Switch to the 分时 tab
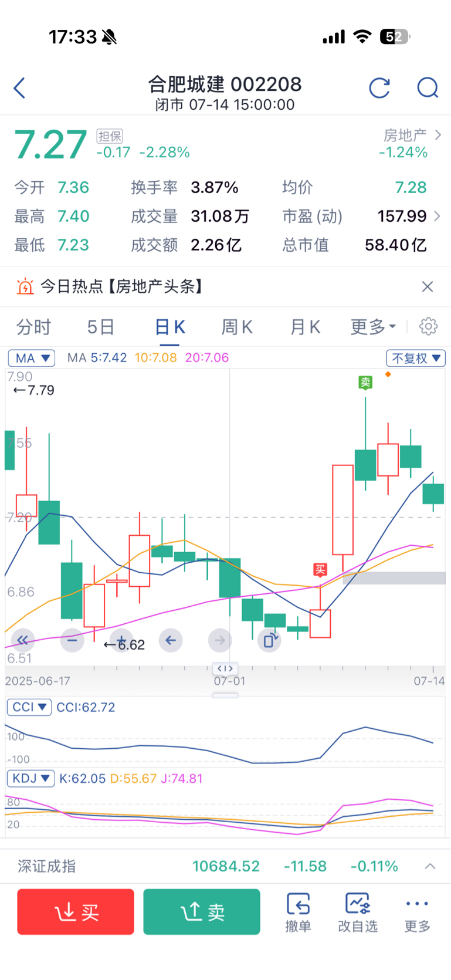Screen dimensions: 451x980 tap(33, 327)
